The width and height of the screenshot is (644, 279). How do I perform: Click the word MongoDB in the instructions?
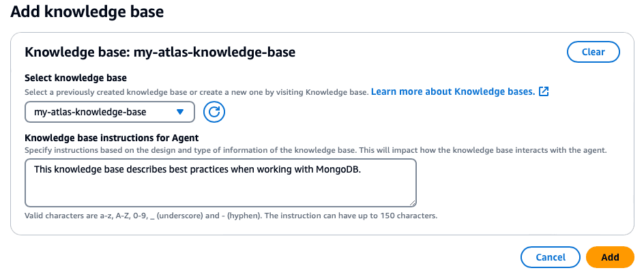tap(336, 170)
